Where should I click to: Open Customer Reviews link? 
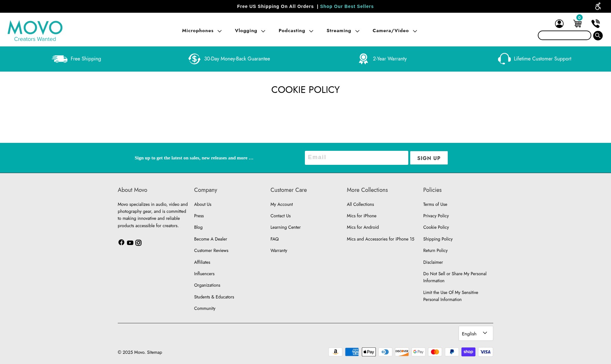point(211,250)
